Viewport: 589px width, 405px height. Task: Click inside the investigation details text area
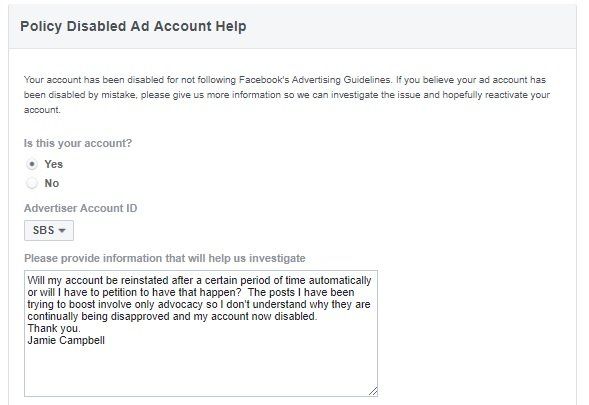click(x=201, y=333)
